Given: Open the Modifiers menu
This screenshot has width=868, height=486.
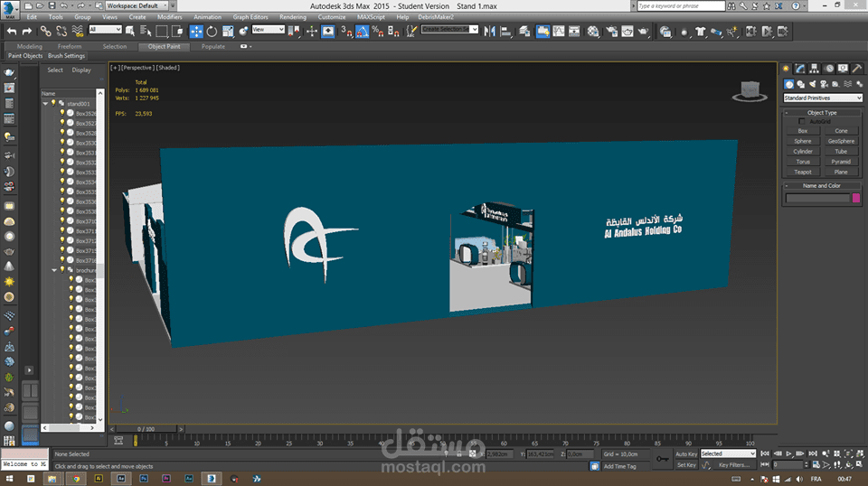Looking at the screenshot, I should coord(169,16).
